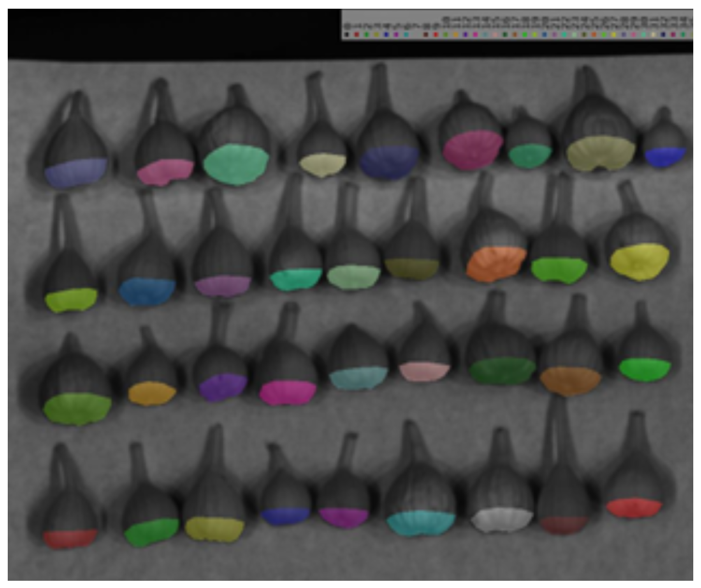Click the pale pink segmentation mask

(424, 371)
